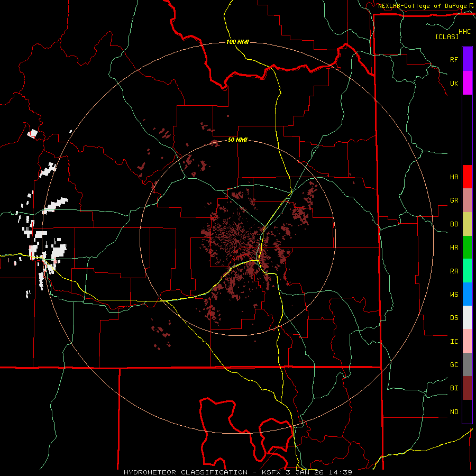
Task: Click the HR dark green legend swatch
Action: point(467,248)
